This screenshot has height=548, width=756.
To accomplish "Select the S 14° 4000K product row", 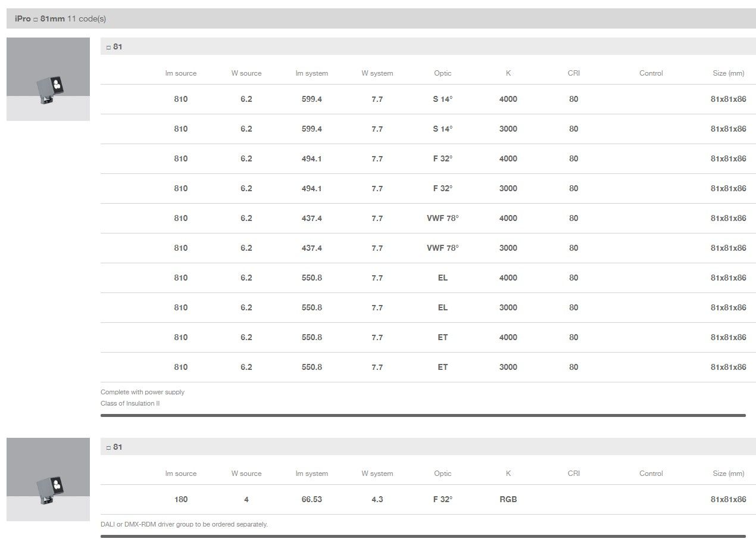I will 427,99.
